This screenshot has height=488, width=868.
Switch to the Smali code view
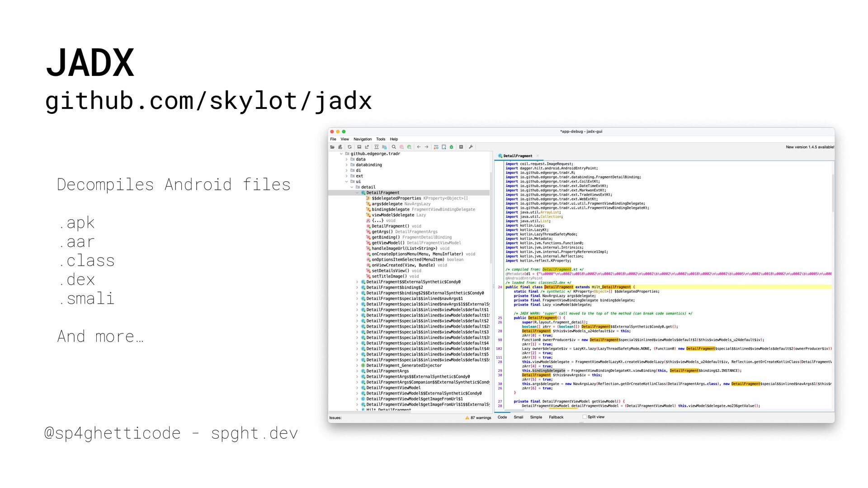click(x=518, y=417)
